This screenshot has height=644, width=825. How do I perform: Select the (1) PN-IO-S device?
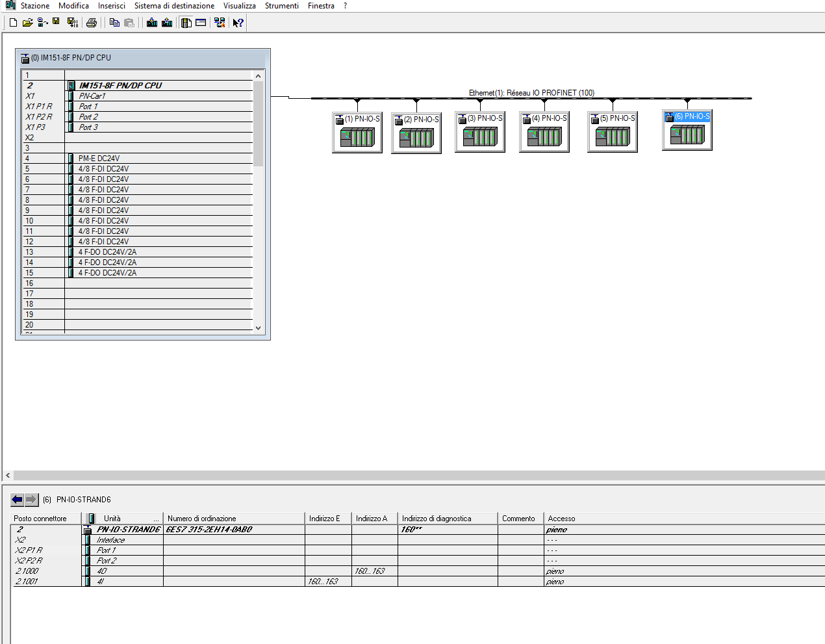(x=357, y=133)
